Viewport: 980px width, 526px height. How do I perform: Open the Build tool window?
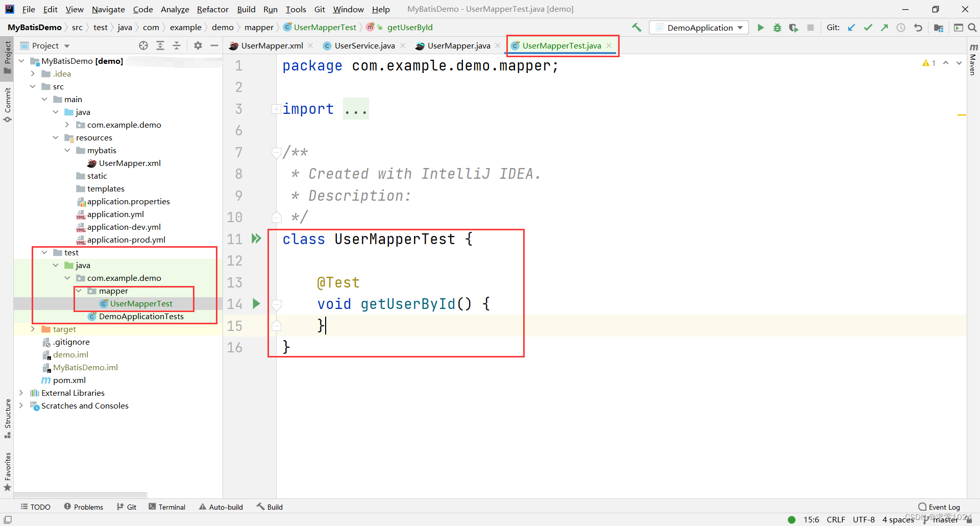coord(269,507)
